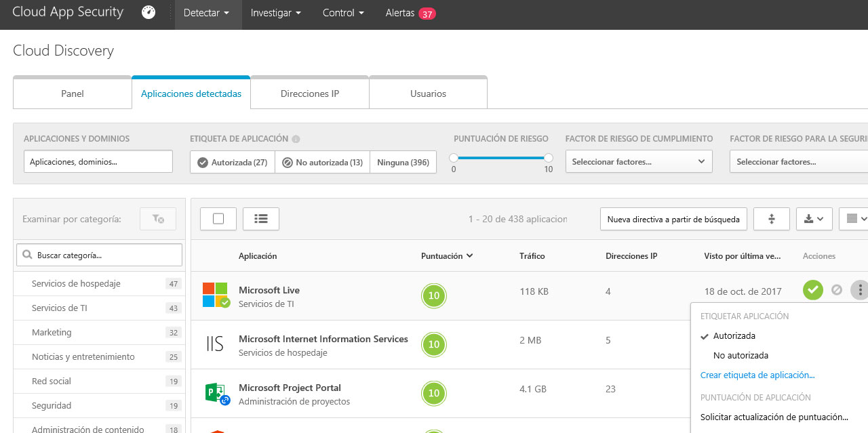Image resolution: width=868 pixels, height=433 pixels.
Task: Click the clear category filter icon button
Action: tap(158, 219)
